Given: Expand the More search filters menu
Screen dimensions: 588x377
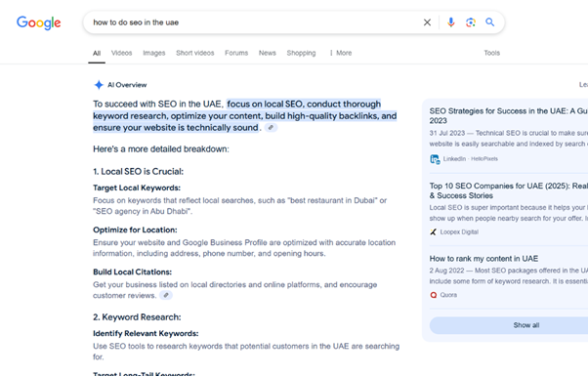Looking at the screenshot, I should tap(341, 53).
